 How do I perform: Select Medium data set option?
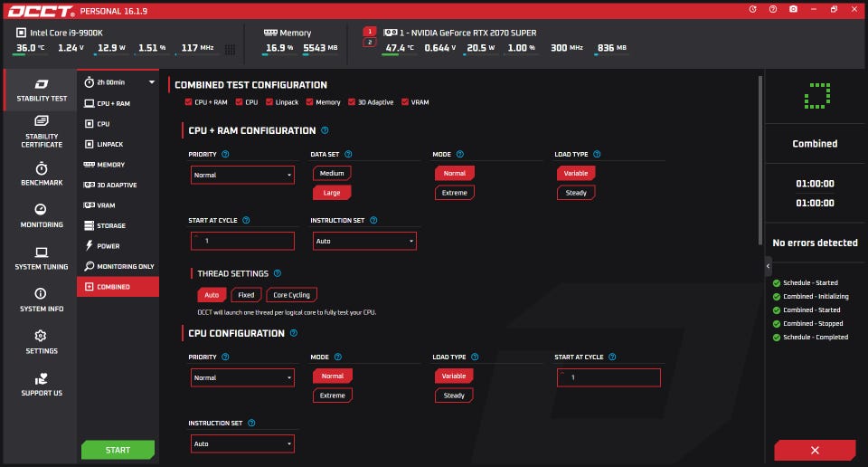(332, 174)
